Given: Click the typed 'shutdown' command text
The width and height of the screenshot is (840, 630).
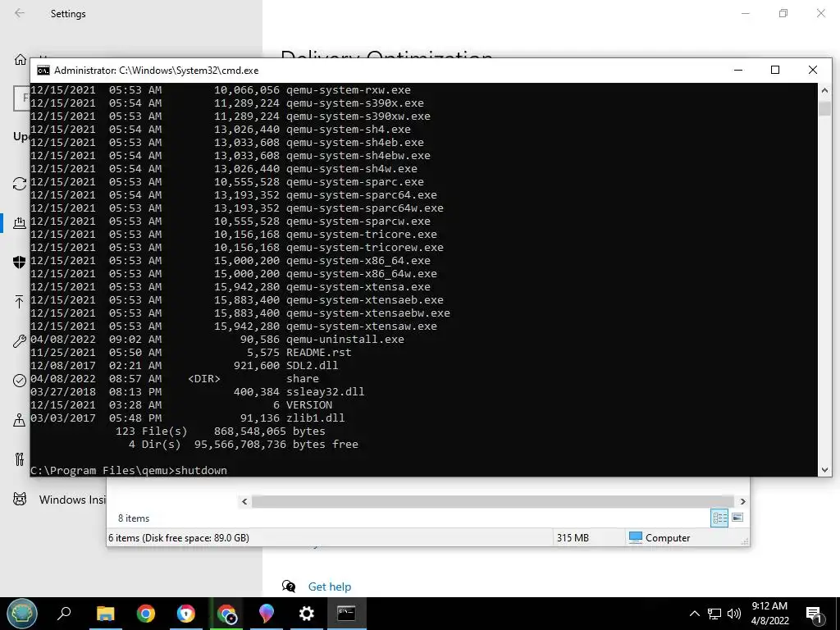Looking at the screenshot, I should (201, 470).
